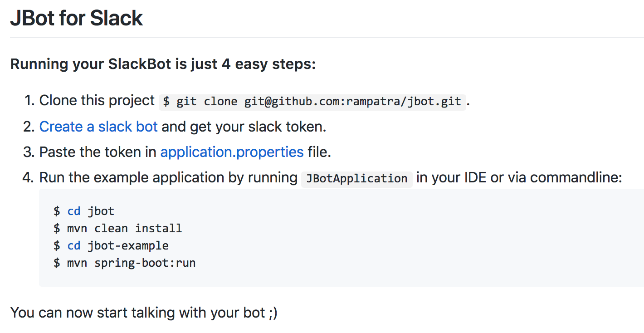The height and width of the screenshot is (333, 644).
Task: Click 'You can now start talking' sentence
Action: click(x=144, y=313)
